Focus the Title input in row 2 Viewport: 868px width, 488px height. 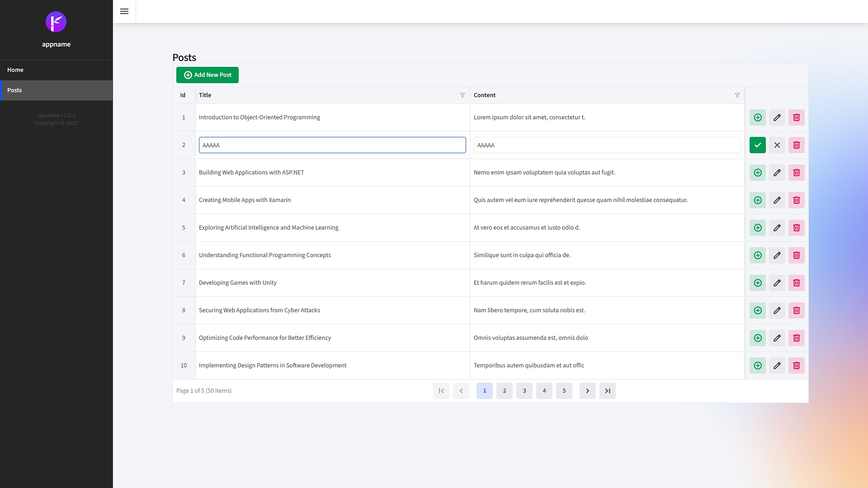(332, 145)
